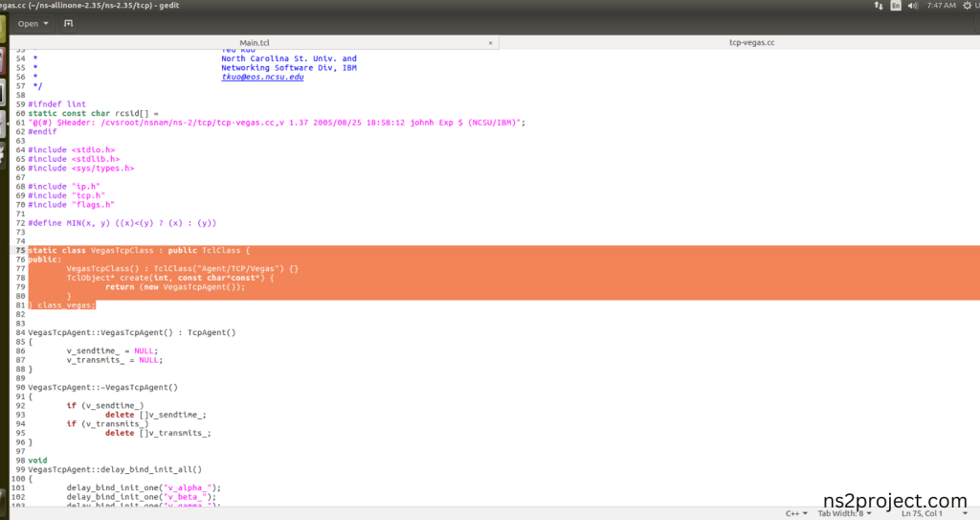Screen dimensions: 980x520
Task: Open the Tab Width: 8 dropdown
Action: coord(844,513)
